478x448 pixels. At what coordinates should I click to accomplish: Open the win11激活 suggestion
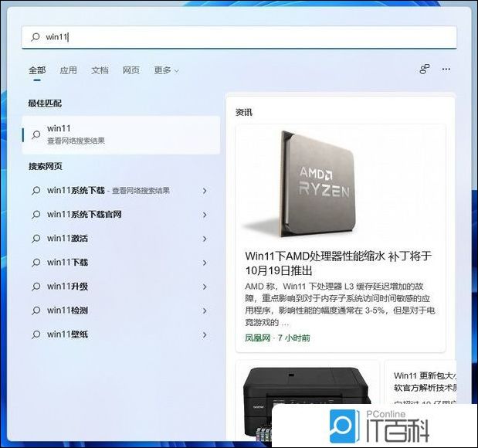tap(121, 239)
